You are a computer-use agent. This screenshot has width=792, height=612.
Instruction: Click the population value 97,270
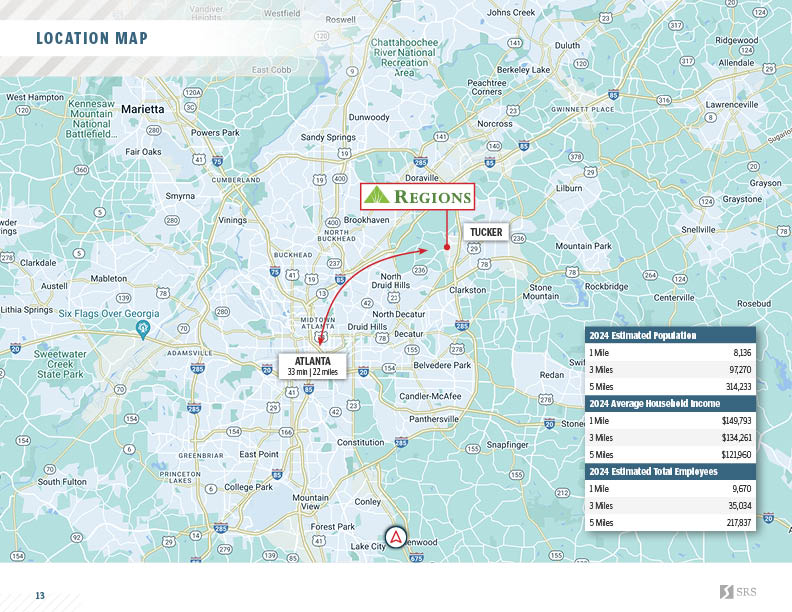coord(740,370)
